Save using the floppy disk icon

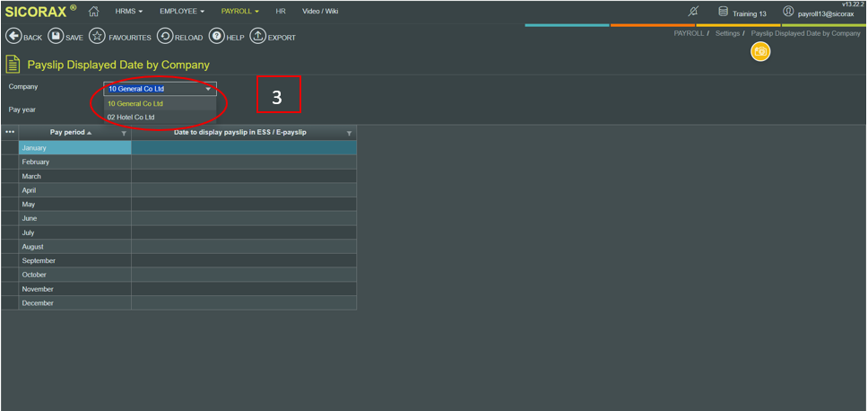tap(56, 37)
